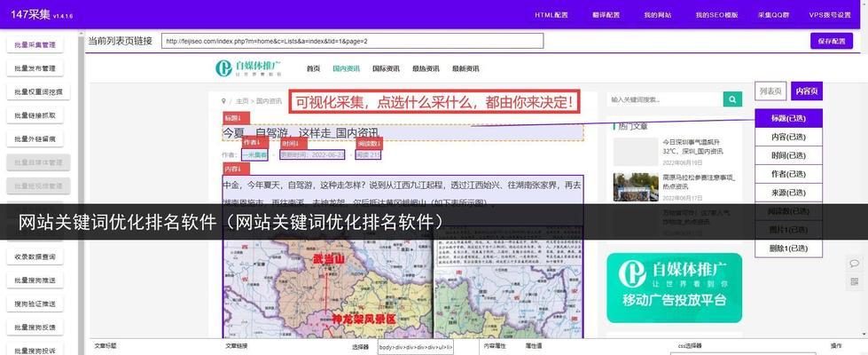Open 批量外链留痕 in the sidebar
The width and height of the screenshot is (868, 355).
coord(35,139)
